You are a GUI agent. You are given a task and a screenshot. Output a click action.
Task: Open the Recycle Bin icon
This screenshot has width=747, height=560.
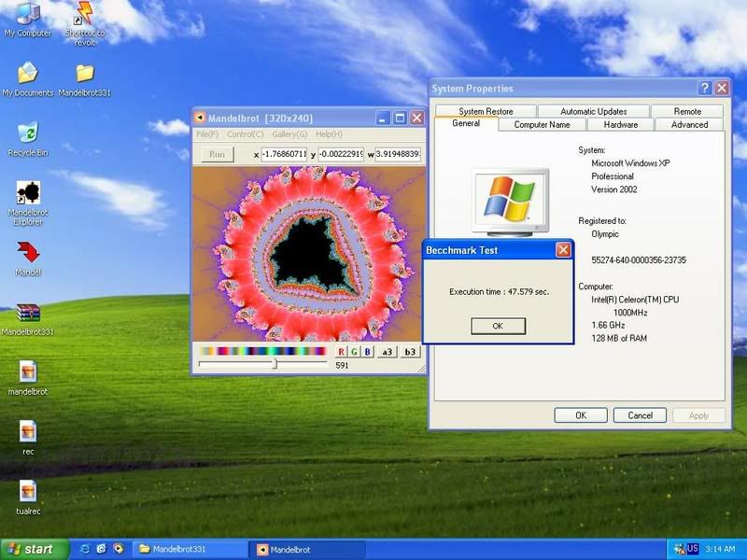tap(28, 133)
